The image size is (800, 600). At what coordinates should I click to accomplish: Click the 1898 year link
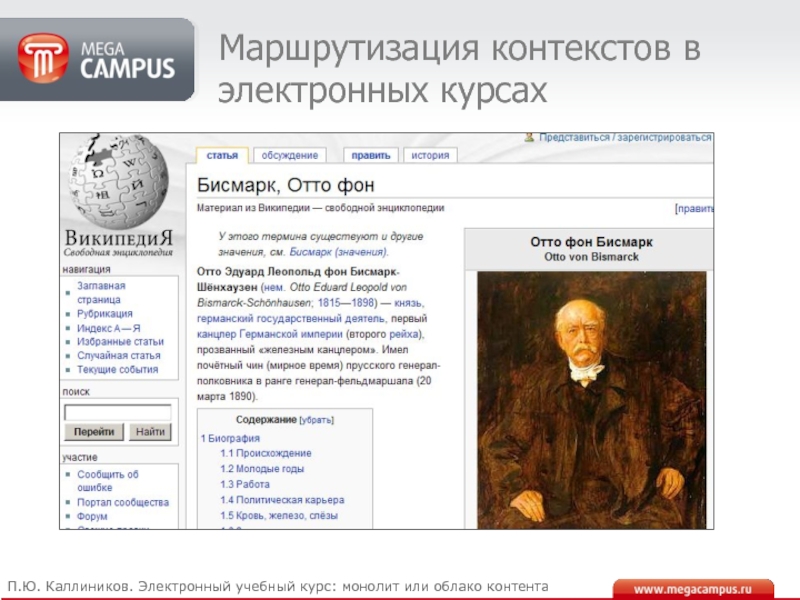pyautogui.click(x=362, y=303)
